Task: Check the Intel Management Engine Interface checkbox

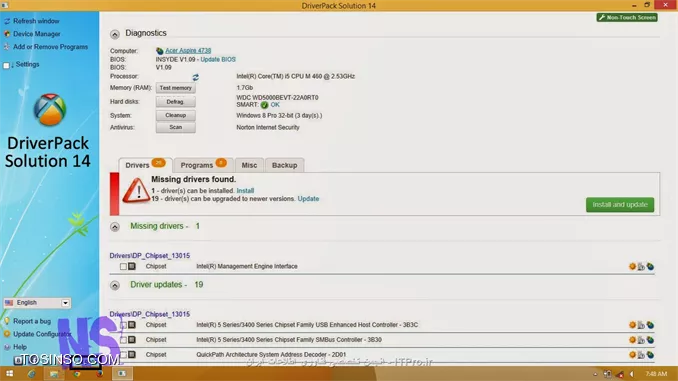Action: [123, 266]
